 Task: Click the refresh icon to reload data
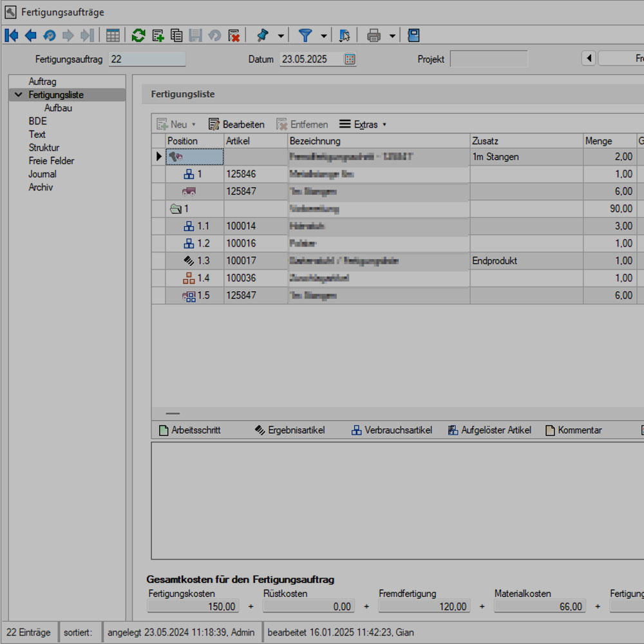click(x=138, y=35)
